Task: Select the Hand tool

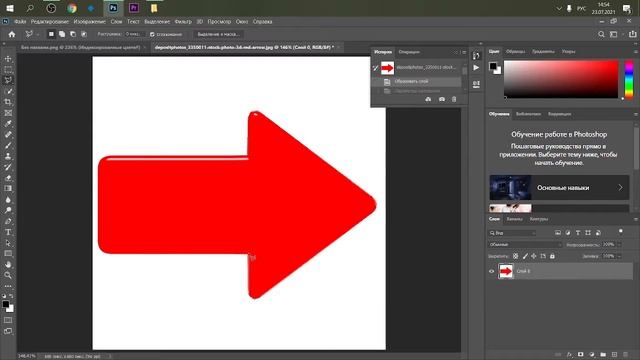Action: click(8, 264)
